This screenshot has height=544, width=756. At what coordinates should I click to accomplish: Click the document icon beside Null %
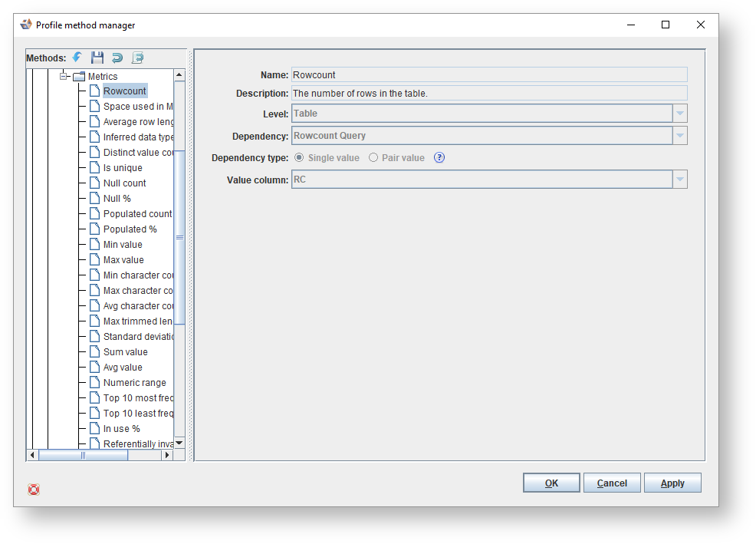point(94,199)
